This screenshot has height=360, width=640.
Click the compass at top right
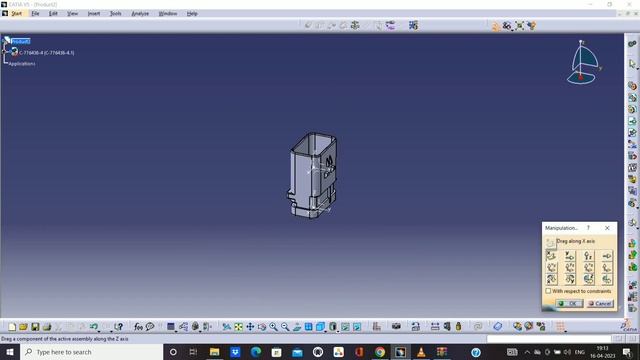[583, 62]
